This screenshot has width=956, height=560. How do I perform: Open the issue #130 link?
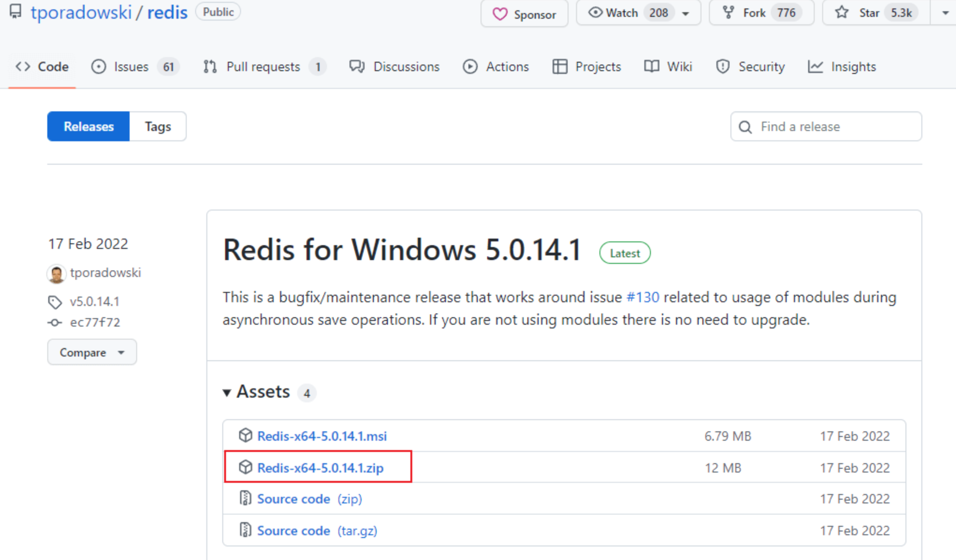pos(642,298)
